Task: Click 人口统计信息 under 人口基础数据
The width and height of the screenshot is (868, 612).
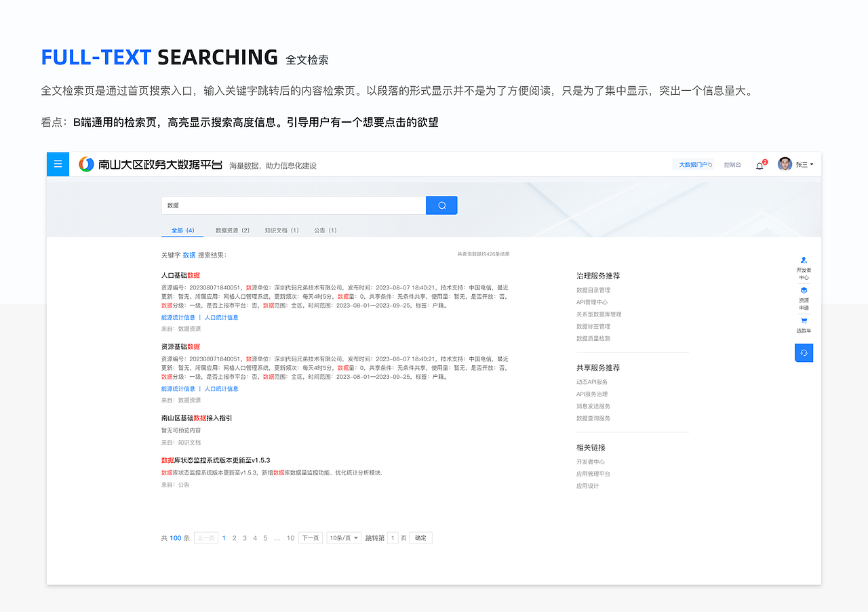Action: pos(222,317)
